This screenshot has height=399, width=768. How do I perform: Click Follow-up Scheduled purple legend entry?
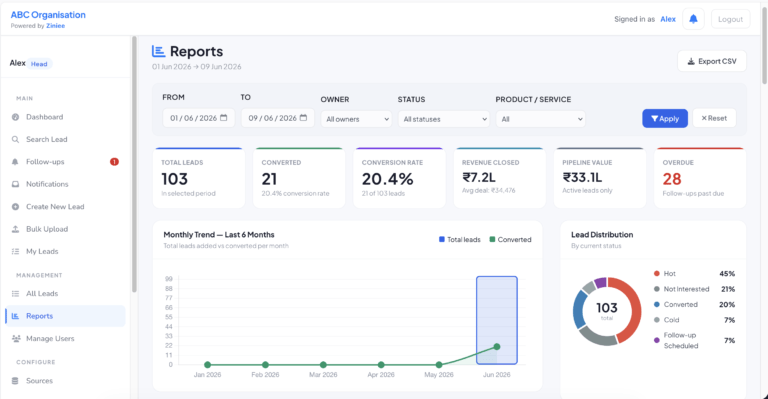[694, 340]
